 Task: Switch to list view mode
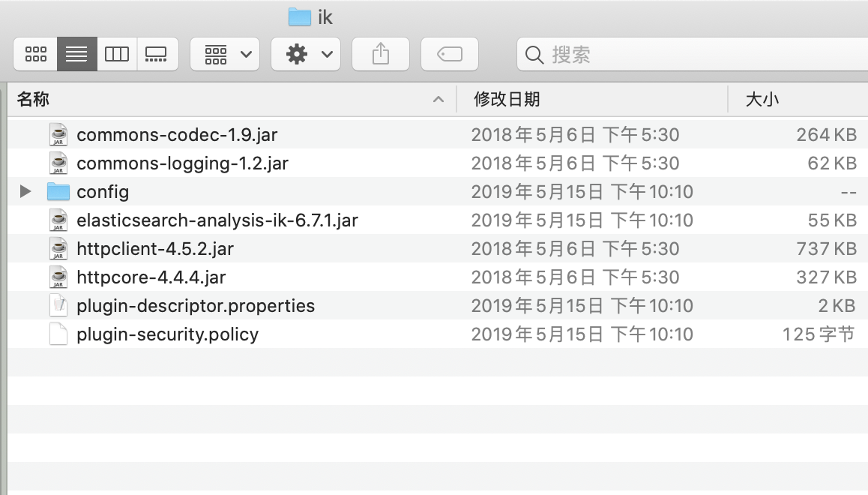(77, 54)
